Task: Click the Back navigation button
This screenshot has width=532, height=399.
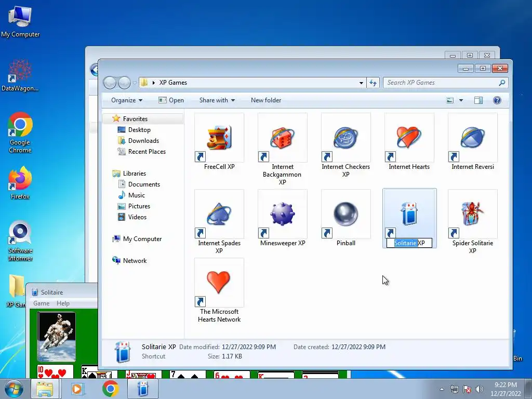Action: pos(110,83)
